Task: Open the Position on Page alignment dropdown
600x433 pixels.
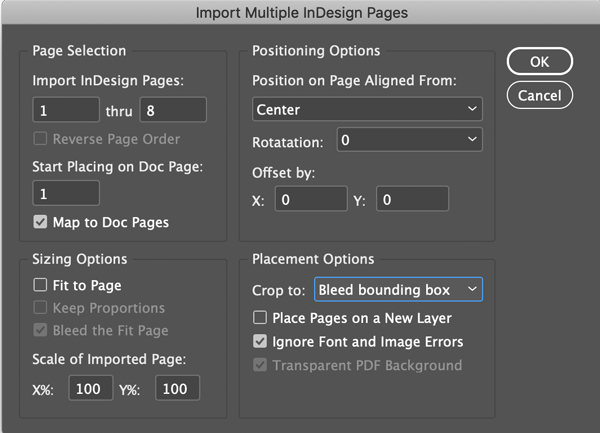Action: (x=367, y=109)
